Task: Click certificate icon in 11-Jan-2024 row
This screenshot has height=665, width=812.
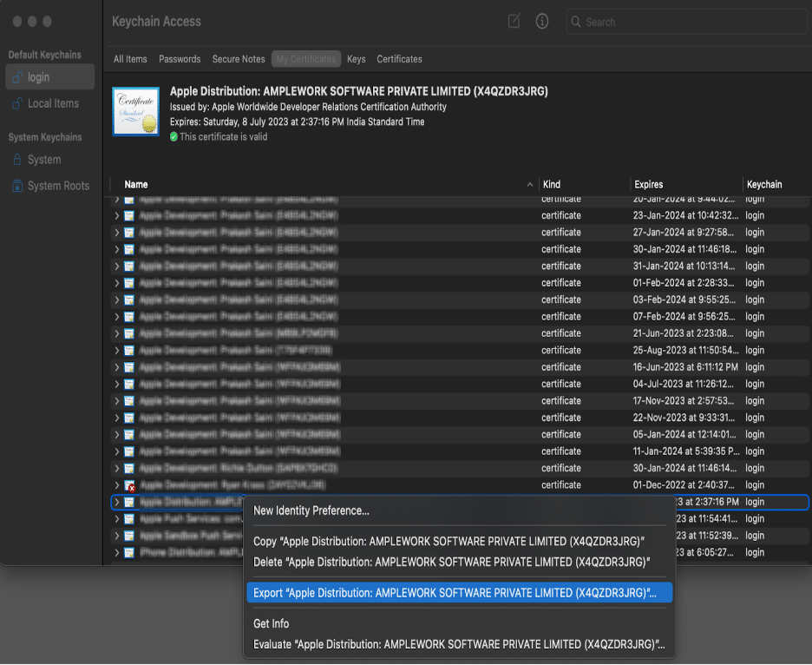Action: click(x=129, y=451)
